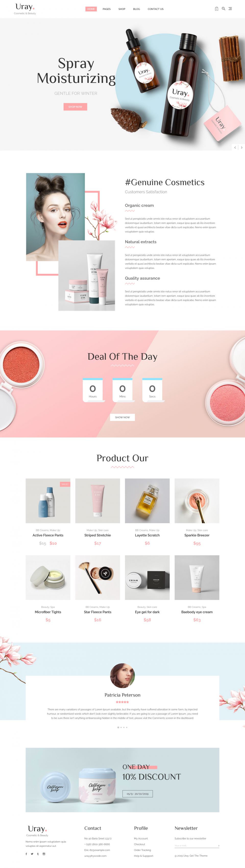Submit newsletter email arrow icon

coord(218,845)
